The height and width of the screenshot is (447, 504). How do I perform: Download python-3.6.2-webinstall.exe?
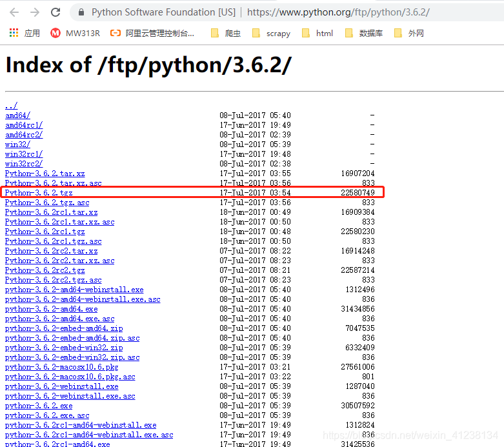[x=62, y=386]
